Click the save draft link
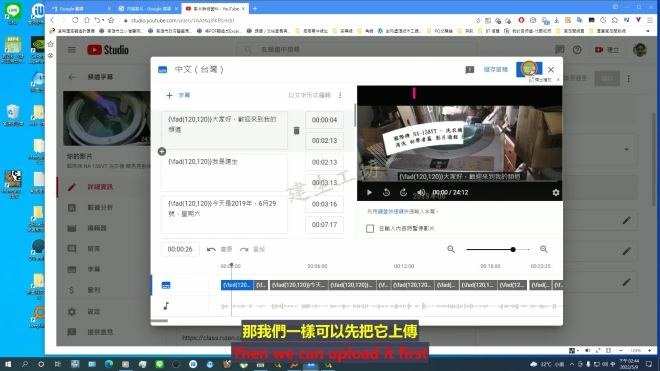Image resolution: width=660 pixels, height=371 pixels. (x=495, y=69)
